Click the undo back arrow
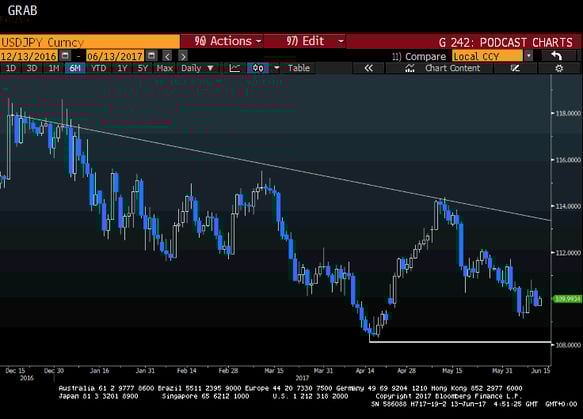The image size is (583, 419). coord(557,56)
